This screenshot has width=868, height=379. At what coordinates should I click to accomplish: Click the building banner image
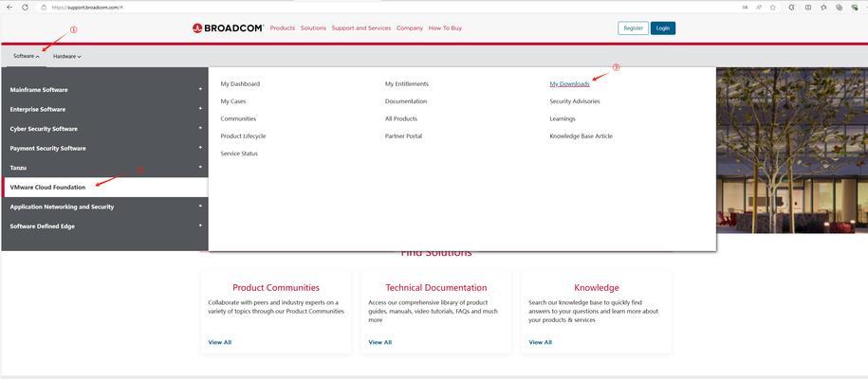tap(792, 150)
